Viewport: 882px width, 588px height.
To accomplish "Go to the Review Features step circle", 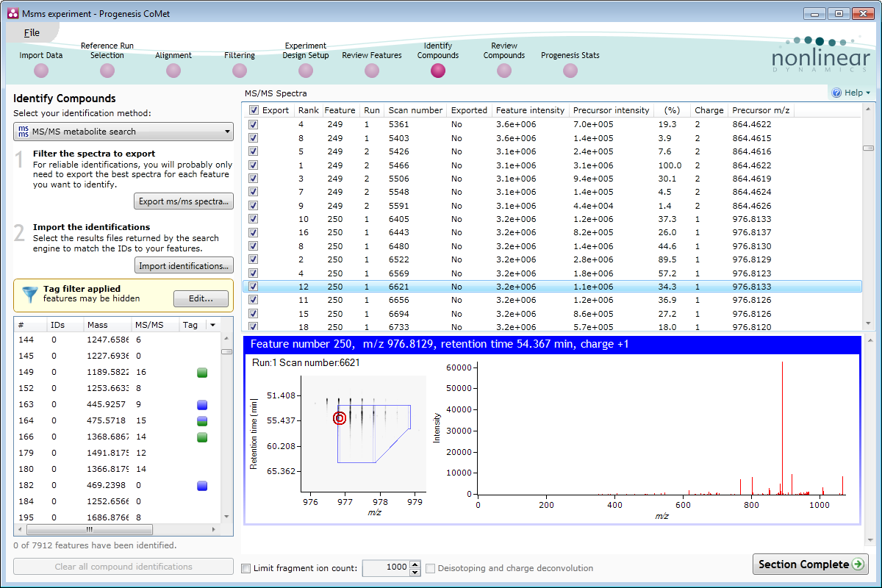I will 372,71.
